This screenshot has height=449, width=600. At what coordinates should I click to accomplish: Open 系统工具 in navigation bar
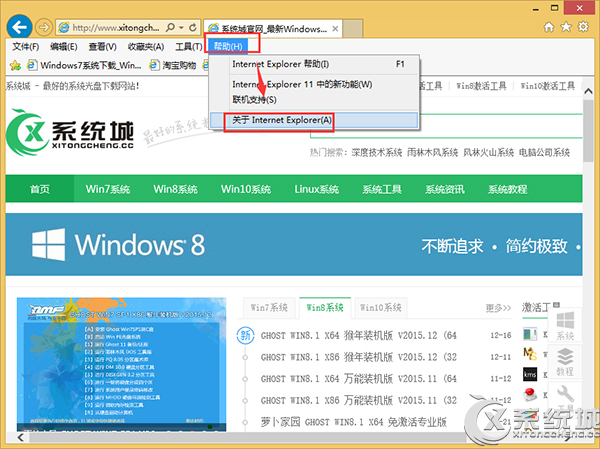coord(382,189)
